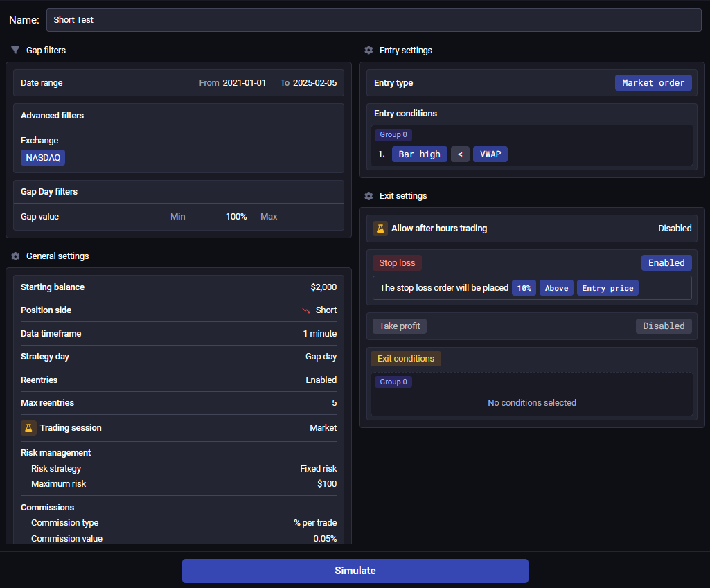Select Group 0 under Exit conditions
The image size is (710, 588).
click(x=393, y=382)
